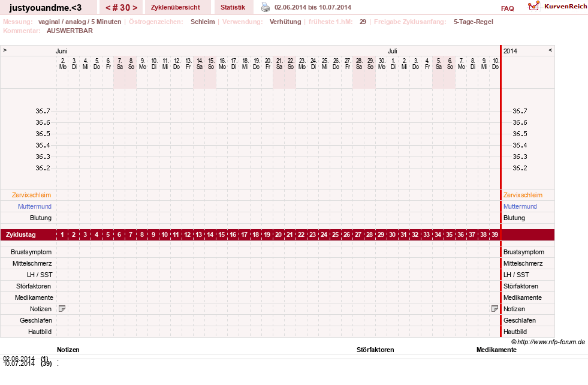Screen dimensions: 588x385
Task: Click the Schleim estrogen sign value
Action: (203, 22)
